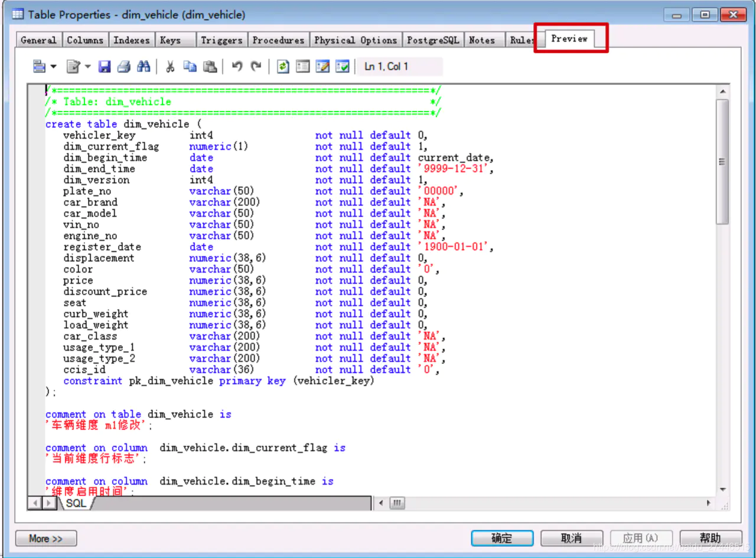The width and height of the screenshot is (756, 558).
Task: Click the 'create table dim_vehicle (' line
Action: pos(123,124)
